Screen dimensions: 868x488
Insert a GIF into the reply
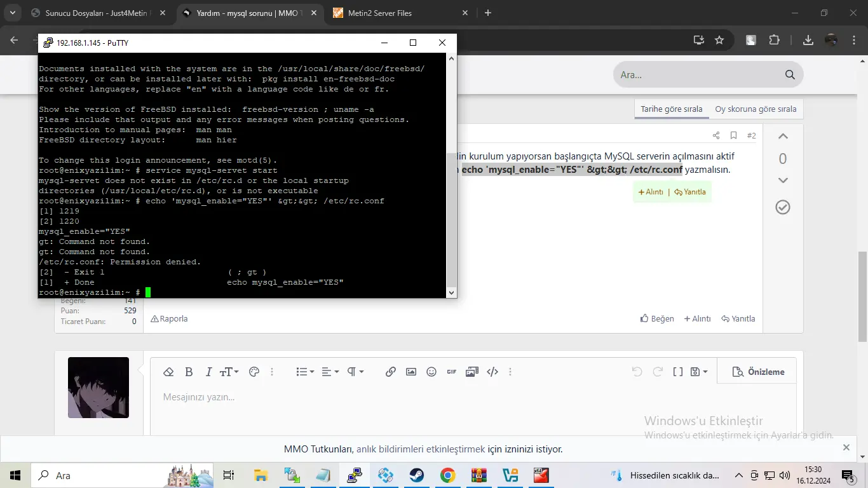coord(451,371)
